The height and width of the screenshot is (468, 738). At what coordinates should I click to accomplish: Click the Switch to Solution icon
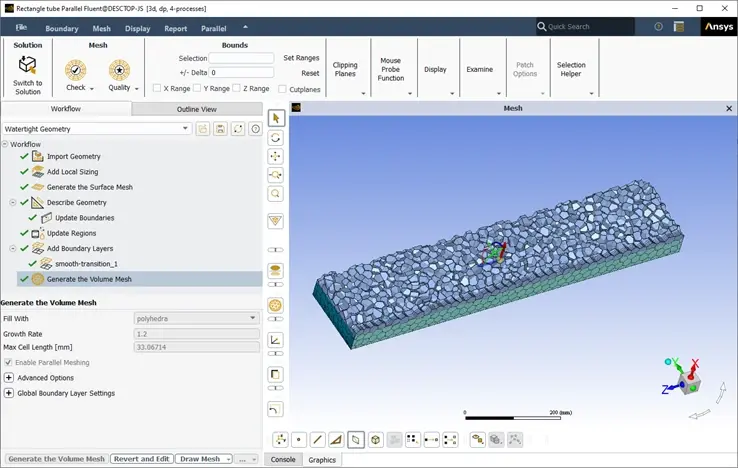(27, 65)
